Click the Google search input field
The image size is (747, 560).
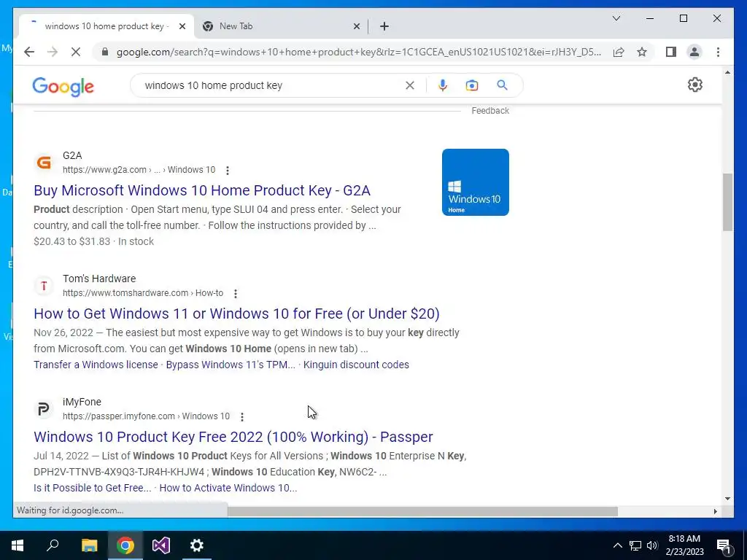271,86
